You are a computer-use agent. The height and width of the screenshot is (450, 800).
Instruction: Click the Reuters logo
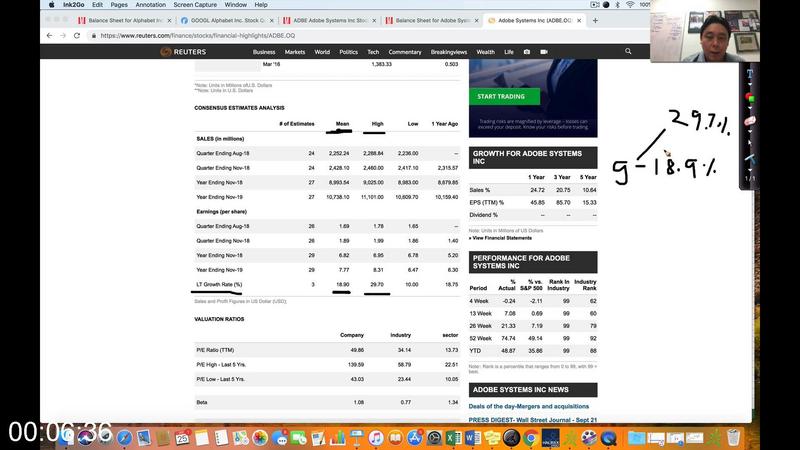(183, 52)
